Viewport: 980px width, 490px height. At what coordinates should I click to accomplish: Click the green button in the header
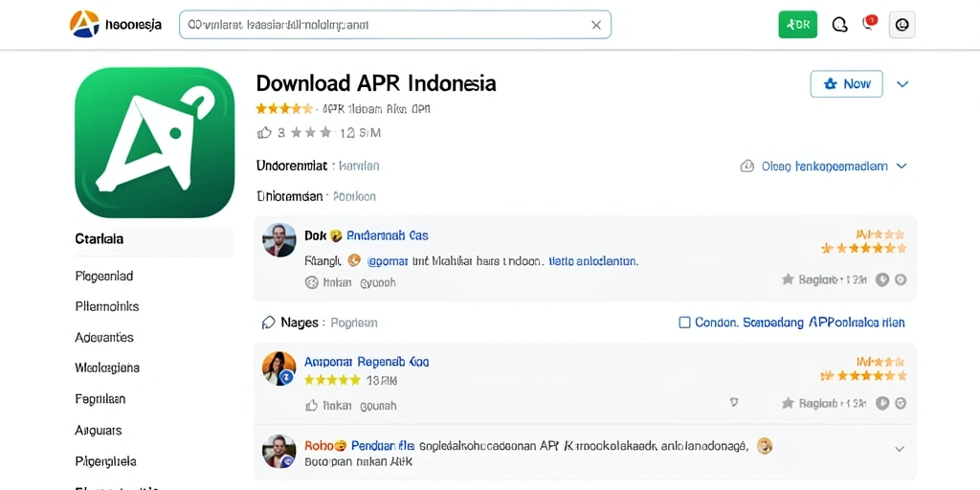[797, 24]
